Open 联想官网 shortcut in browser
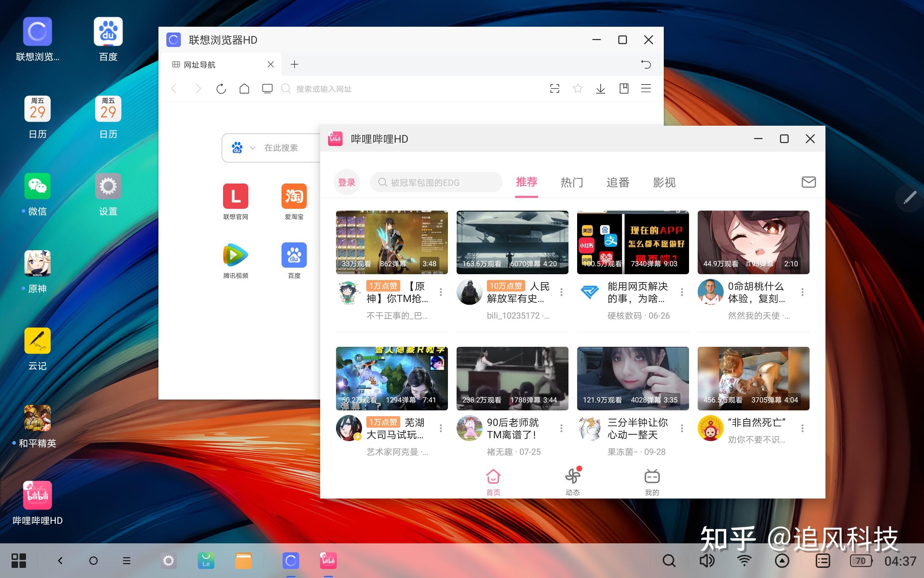The image size is (924, 578). [236, 202]
